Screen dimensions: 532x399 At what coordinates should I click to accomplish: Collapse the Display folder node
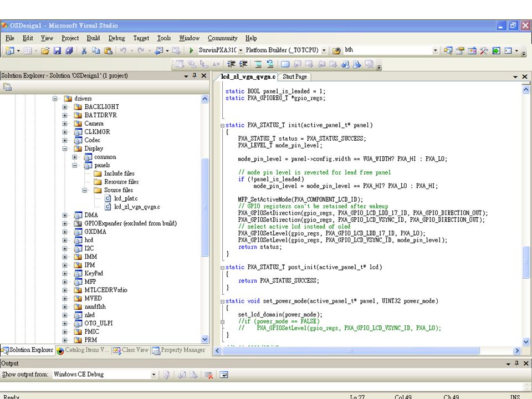coord(64,149)
